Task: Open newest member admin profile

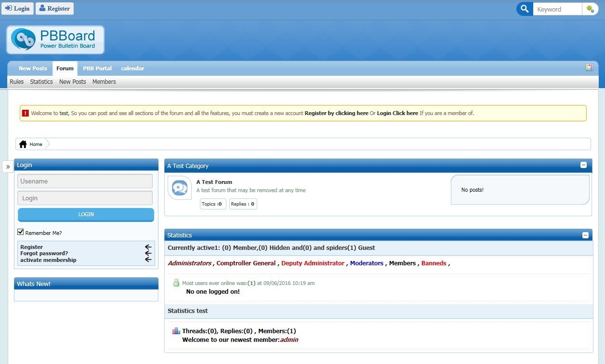Action: 289,340
